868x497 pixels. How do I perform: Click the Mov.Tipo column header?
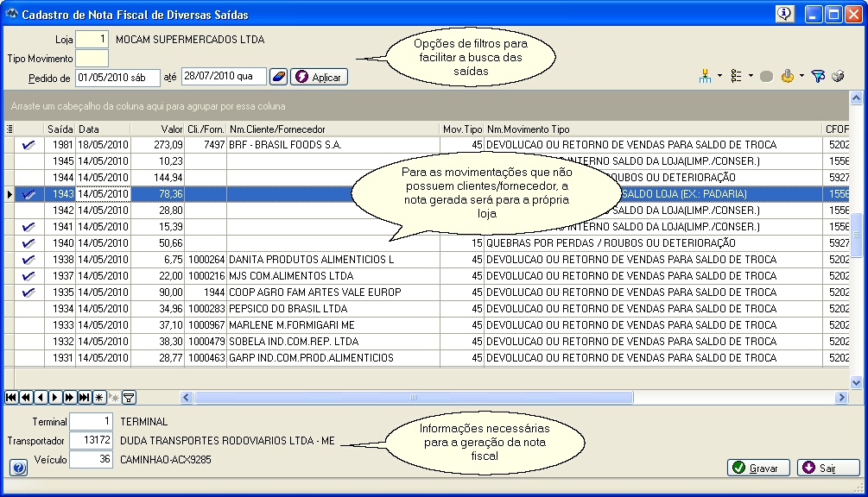462,129
